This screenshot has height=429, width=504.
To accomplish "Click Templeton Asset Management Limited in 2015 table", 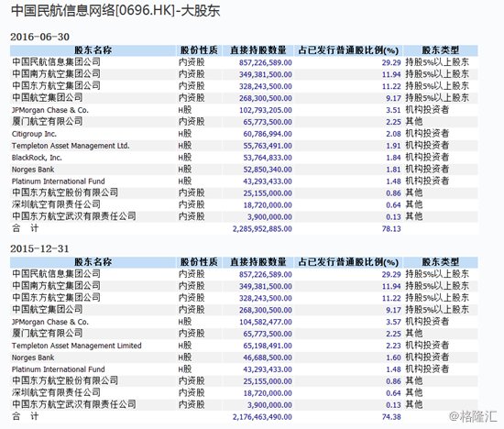I will [76, 346].
